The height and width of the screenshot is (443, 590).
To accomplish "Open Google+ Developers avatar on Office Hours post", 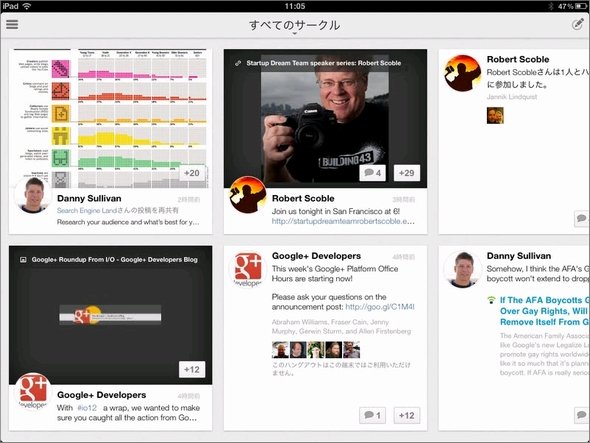I will [248, 269].
